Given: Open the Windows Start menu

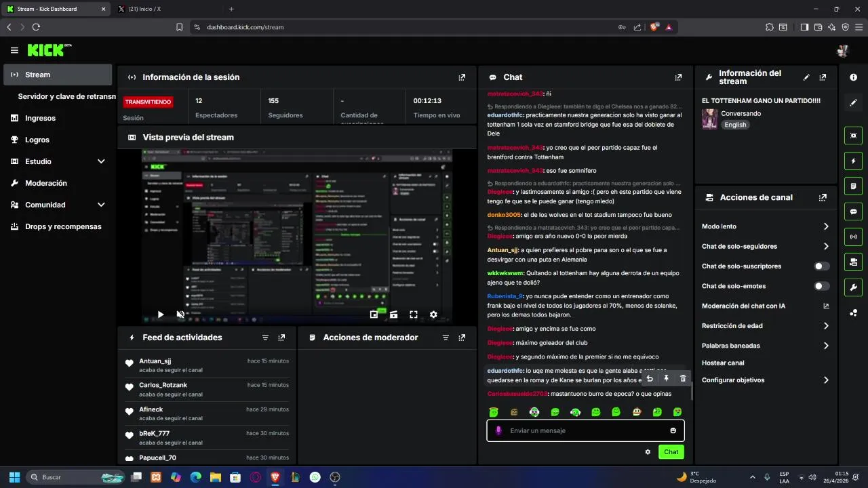Looking at the screenshot, I should tap(14, 477).
